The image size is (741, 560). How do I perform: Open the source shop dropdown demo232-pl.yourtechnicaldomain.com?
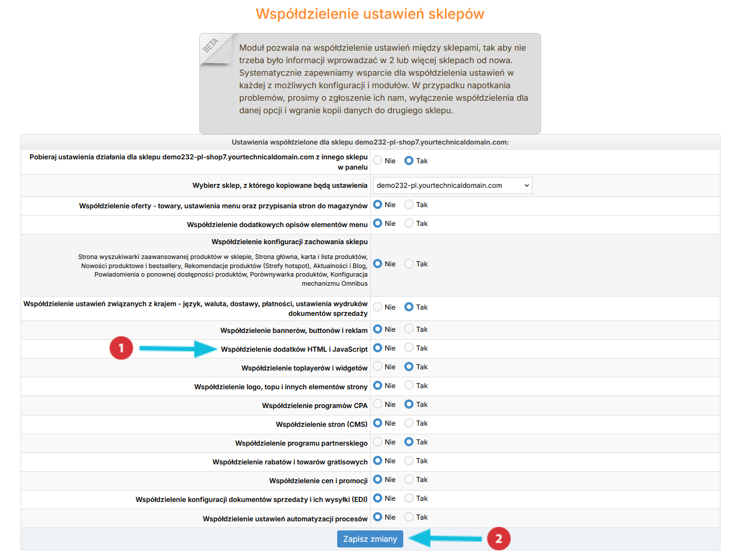pyautogui.click(x=453, y=186)
